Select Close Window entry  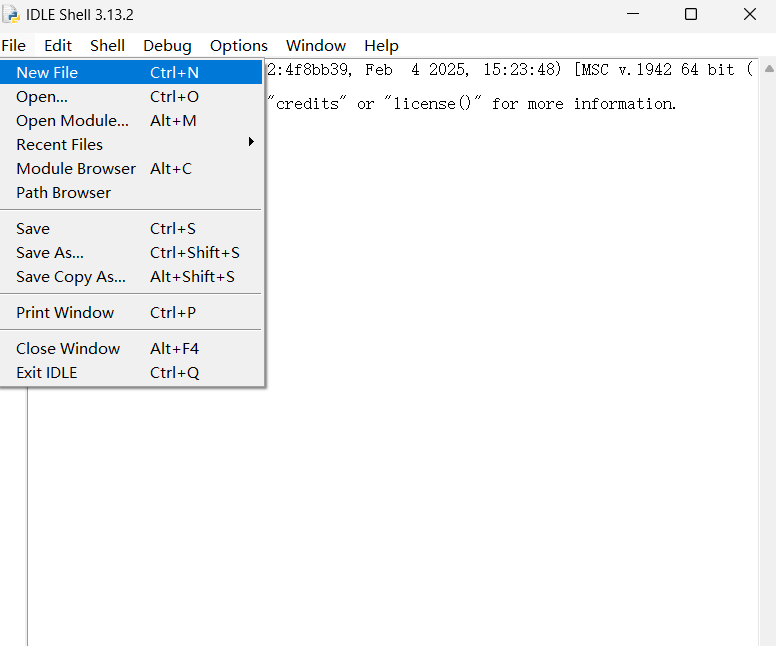[131, 348]
